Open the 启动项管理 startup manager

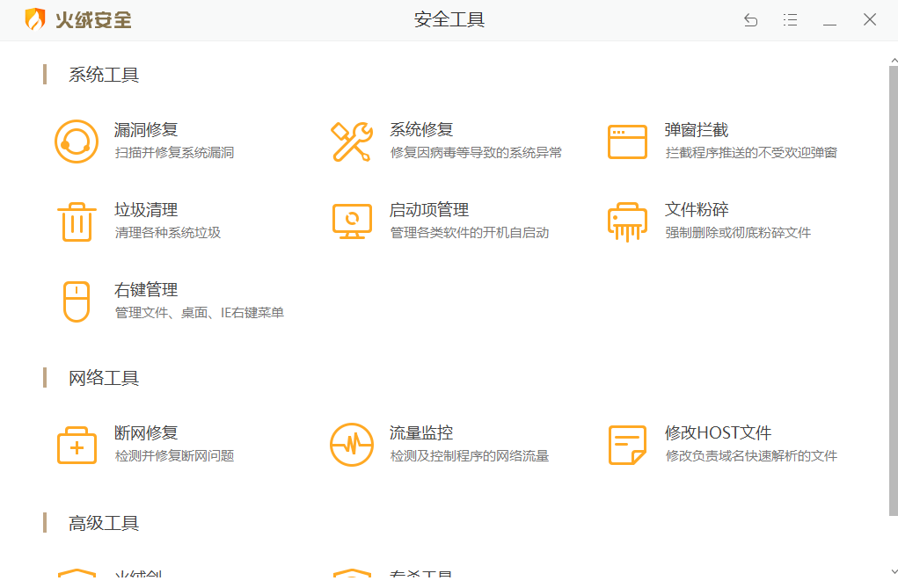point(431,209)
